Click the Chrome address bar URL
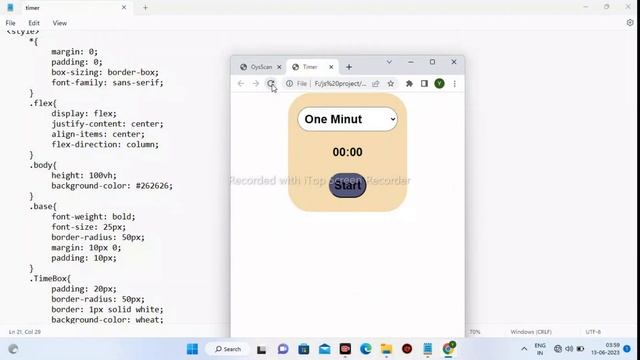Screen dimensions: 640x360 [340, 83]
